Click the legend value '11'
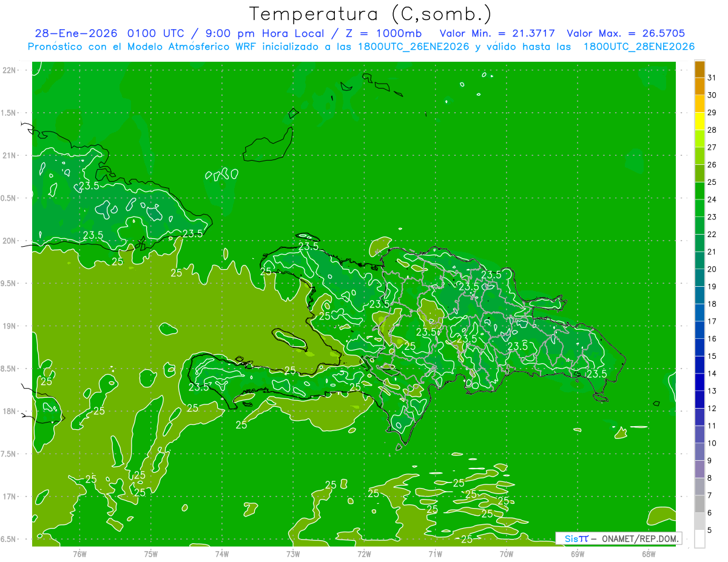728x562 pixels. [x=712, y=426]
